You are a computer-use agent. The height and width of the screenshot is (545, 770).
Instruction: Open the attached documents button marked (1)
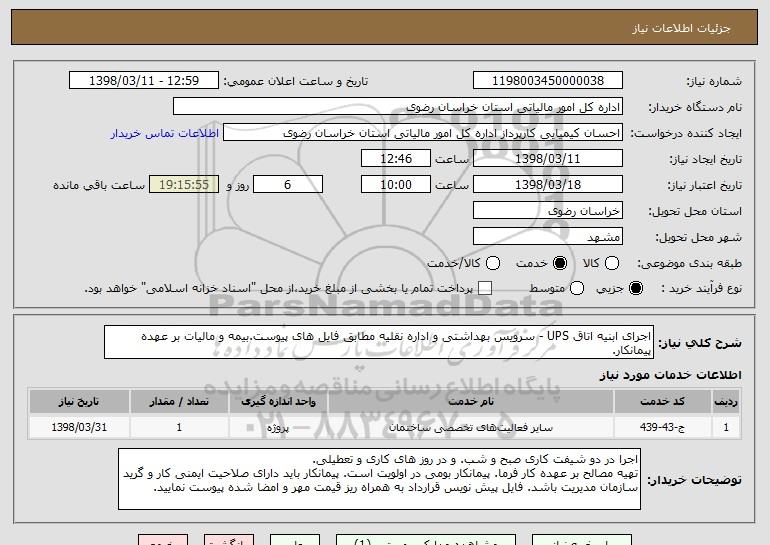426,540
